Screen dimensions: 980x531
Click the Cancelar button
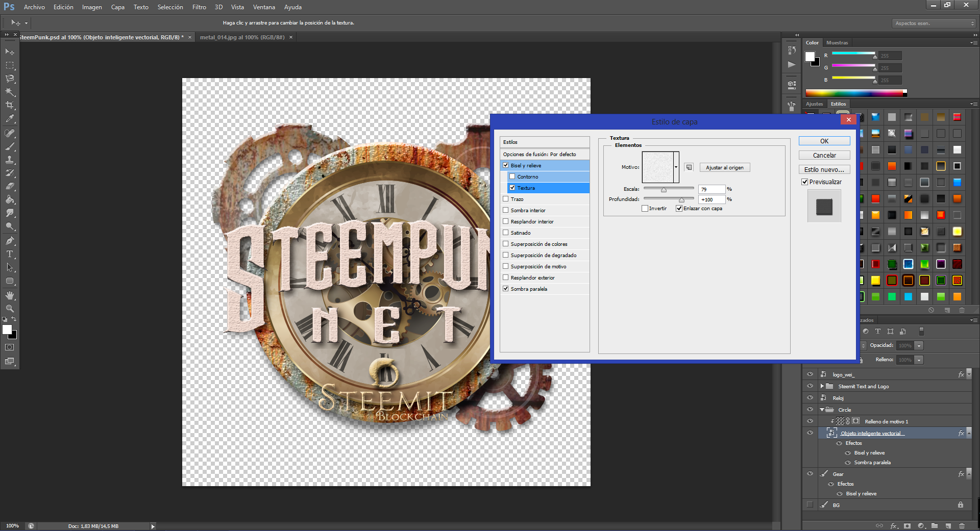click(x=824, y=156)
